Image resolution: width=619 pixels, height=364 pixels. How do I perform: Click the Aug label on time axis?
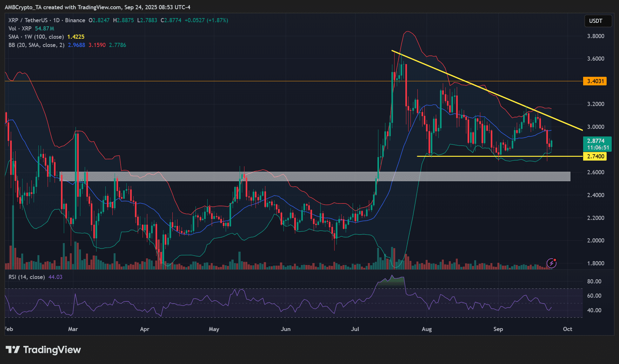pos(427,329)
